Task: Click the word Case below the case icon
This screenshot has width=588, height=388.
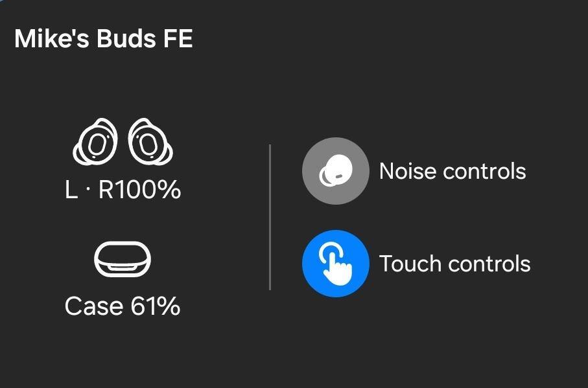Action: (94, 306)
